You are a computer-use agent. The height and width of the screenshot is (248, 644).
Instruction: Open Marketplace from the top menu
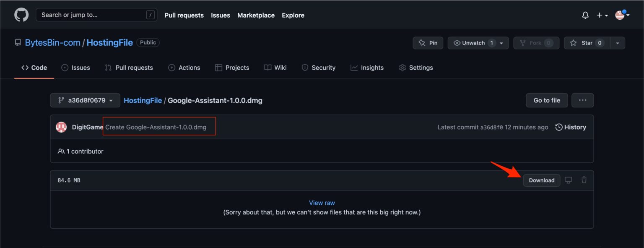tap(256, 15)
